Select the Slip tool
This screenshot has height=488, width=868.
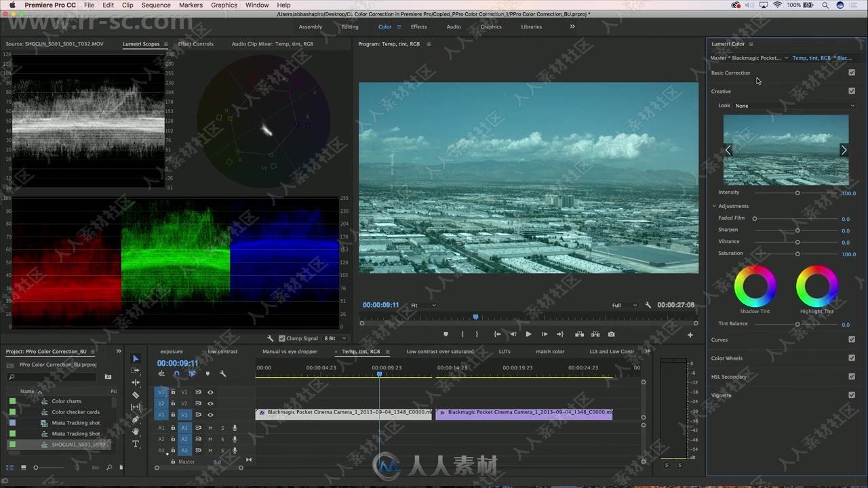pyautogui.click(x=136, y=407)
